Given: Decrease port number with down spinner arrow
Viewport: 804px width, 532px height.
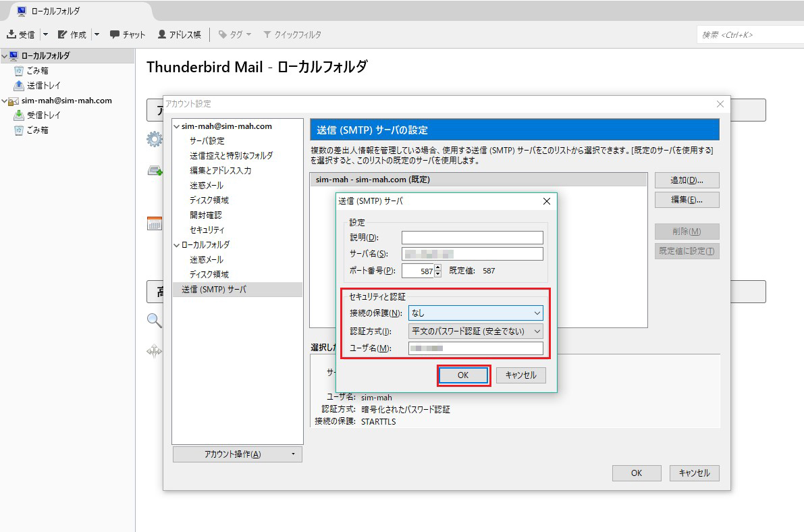Looking at the screenshot, I should (437, 275).
